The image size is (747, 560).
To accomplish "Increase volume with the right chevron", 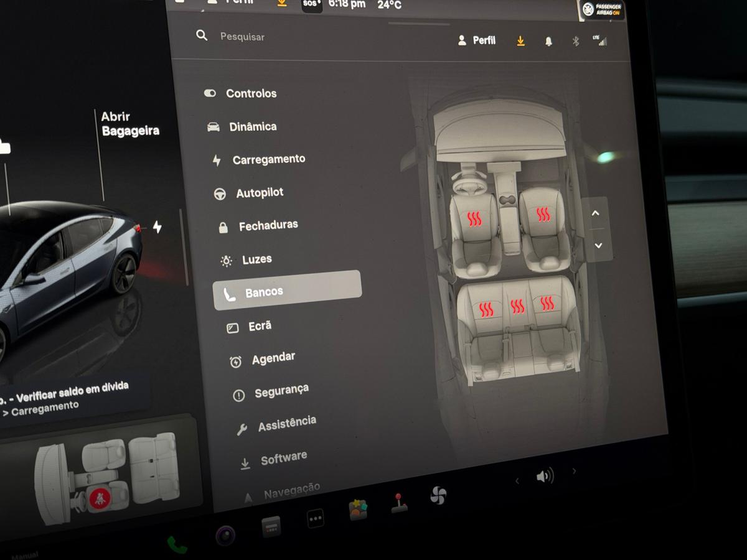I will 574,472.
